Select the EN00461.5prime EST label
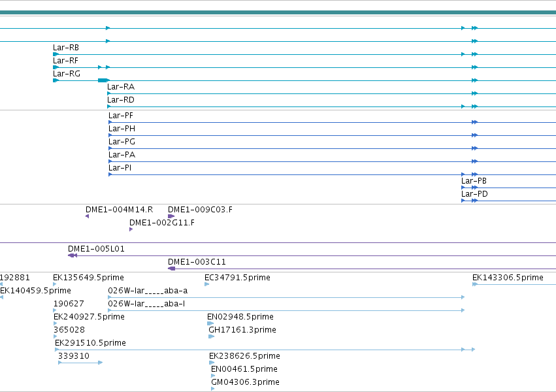 pos(244,370)
